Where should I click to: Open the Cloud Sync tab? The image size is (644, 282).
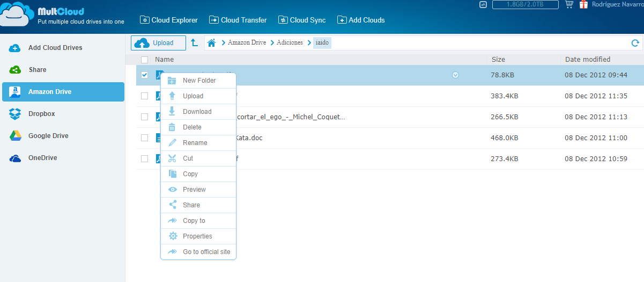tap(302, 20)
